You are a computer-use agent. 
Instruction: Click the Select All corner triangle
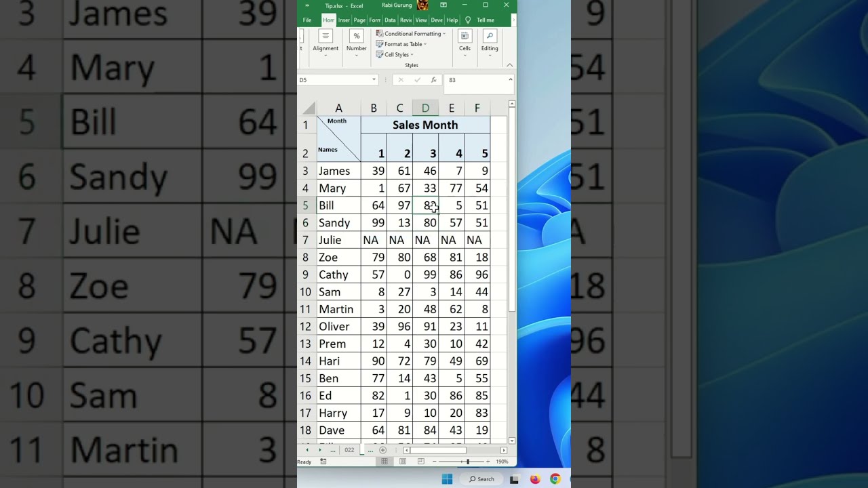[309, 108]
